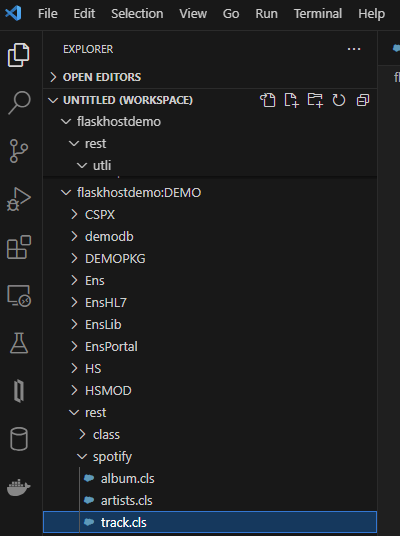The image size is (400, 536).
Task: Open the Source Control view
Action: (x=19, y=151)
